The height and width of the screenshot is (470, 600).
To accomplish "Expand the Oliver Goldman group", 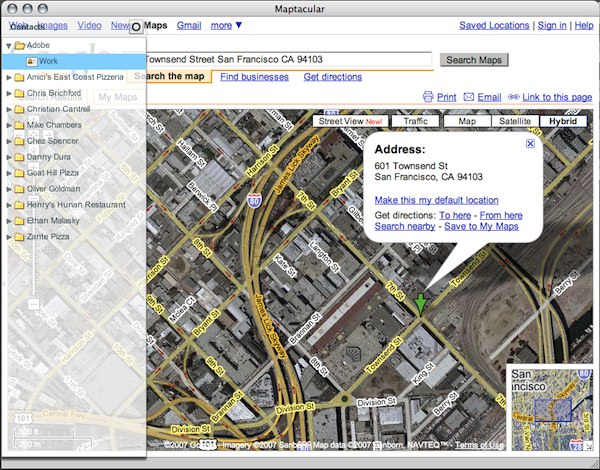I will click(9, 189).
